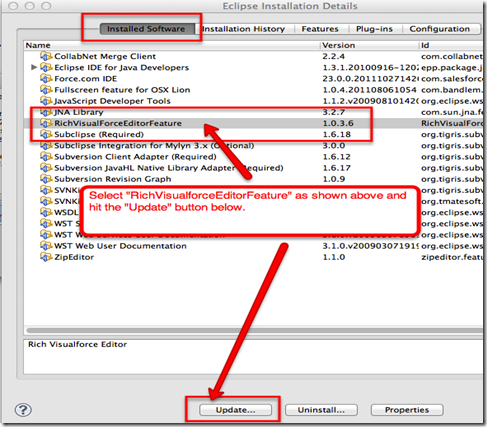Open the help question mark icon
The image size is (487, 427).
pos(23,410)
